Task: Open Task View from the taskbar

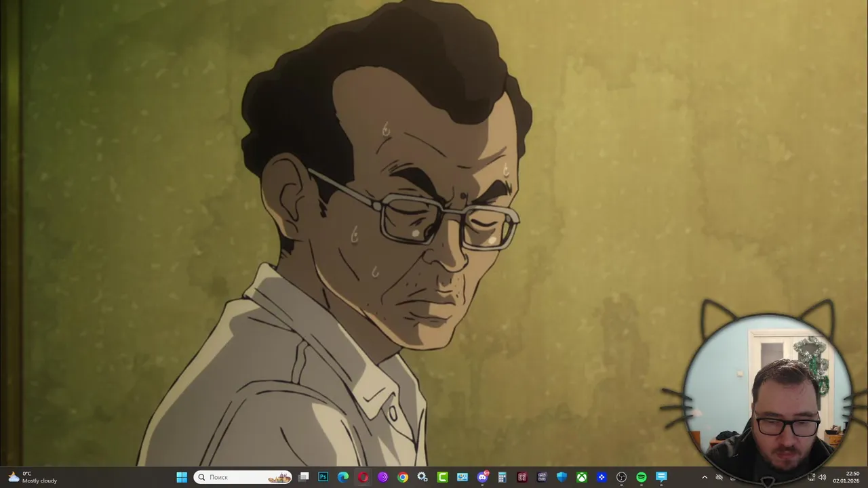Action: (304, 477)
